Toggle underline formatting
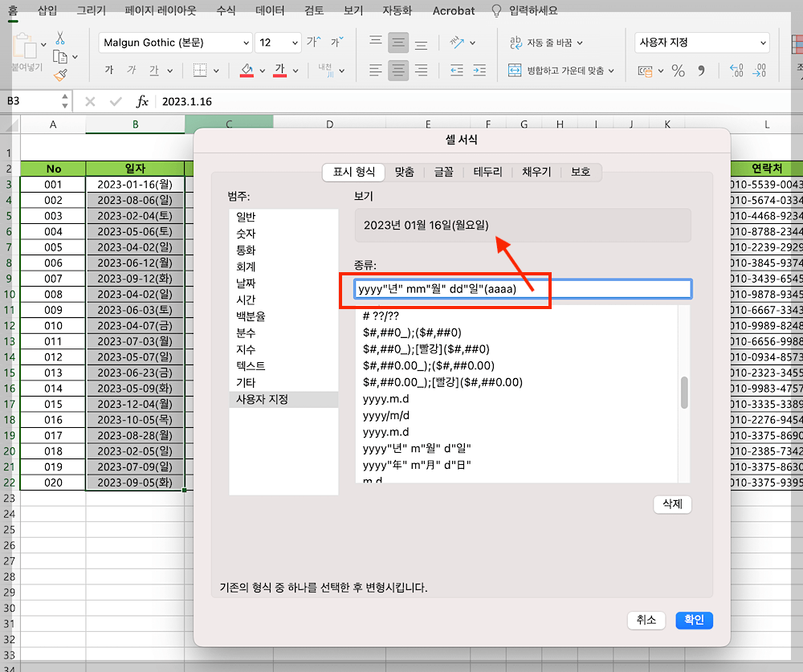The height and width of the screenshot is (672, 803). pyautogui.click(x=153, y=71)
